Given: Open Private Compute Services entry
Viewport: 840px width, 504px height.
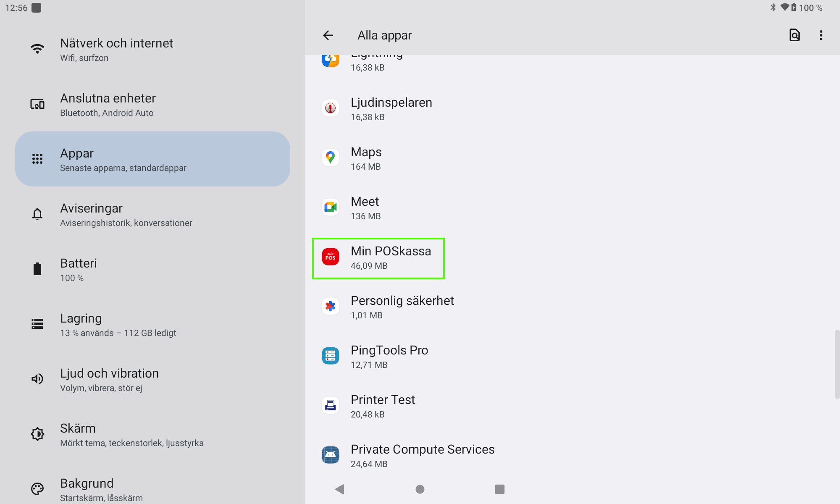Looking at the screenshot, I should 422,456.
